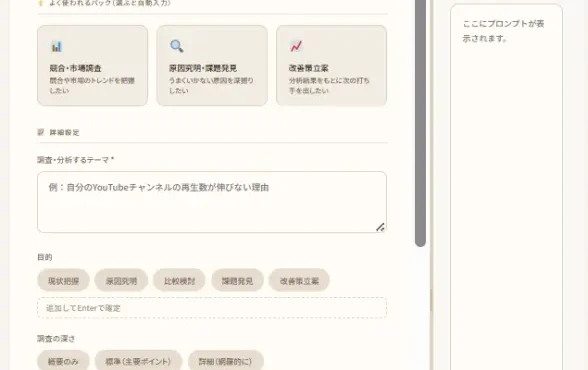Click the ここにプロンプトが表示されます output text

(x=503, y=31)
